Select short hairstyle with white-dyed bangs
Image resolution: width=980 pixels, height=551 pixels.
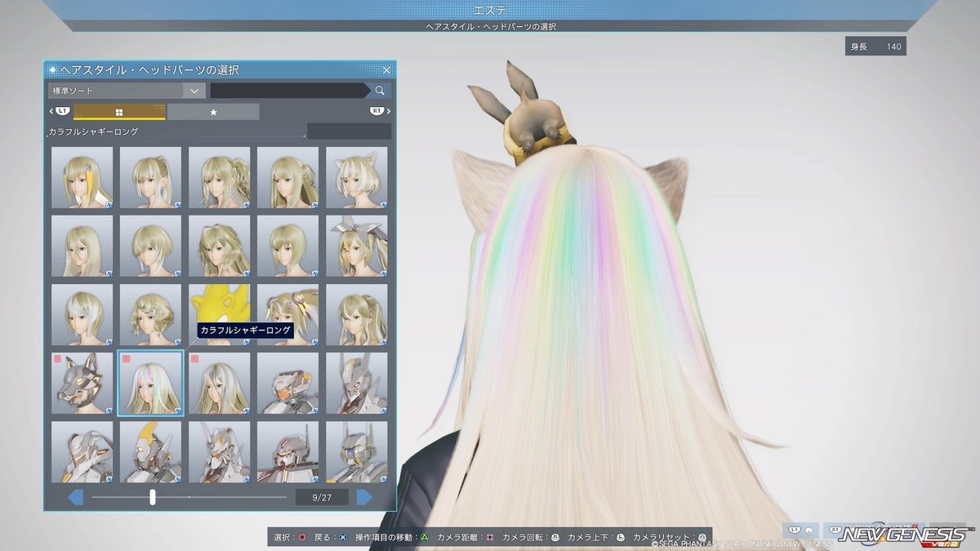(82, 315)
